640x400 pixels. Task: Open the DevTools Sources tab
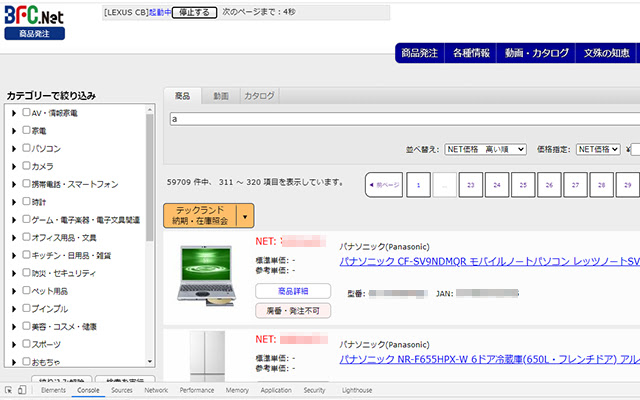[122, 390]
